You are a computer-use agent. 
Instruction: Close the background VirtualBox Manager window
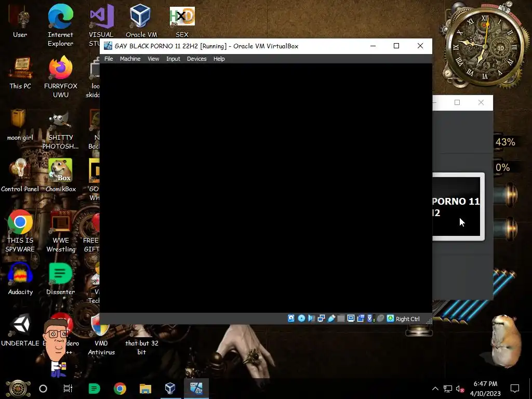click(481, 102)
